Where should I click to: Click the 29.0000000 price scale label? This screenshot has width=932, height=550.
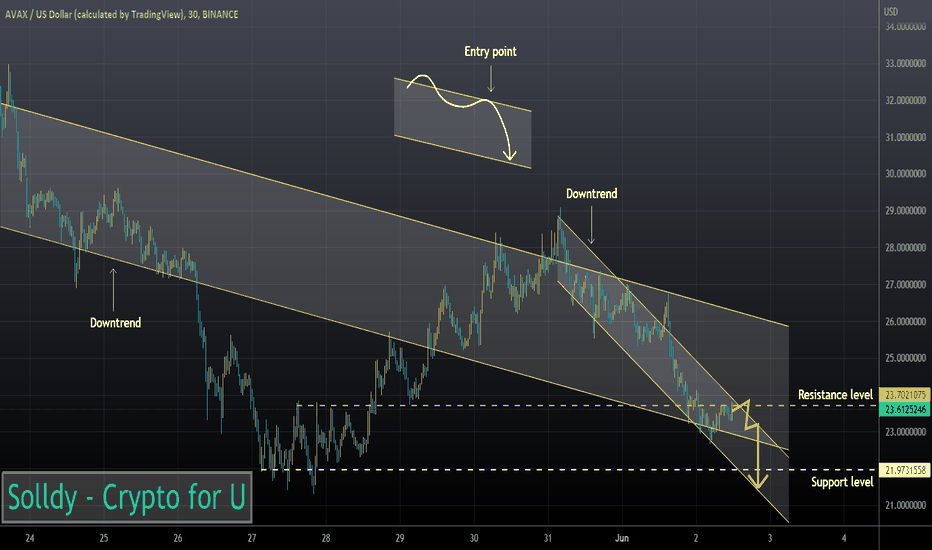(905, 211)
